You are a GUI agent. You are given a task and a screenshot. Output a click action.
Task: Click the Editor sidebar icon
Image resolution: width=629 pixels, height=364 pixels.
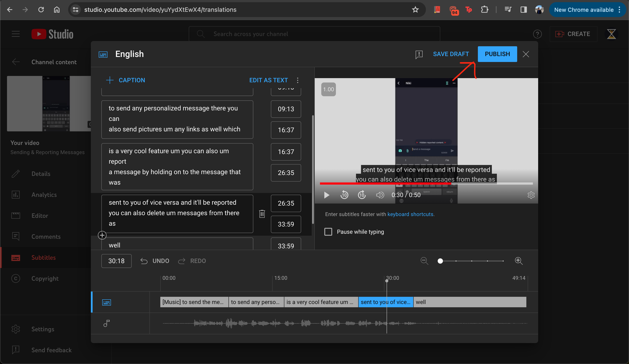click(16, 215)
